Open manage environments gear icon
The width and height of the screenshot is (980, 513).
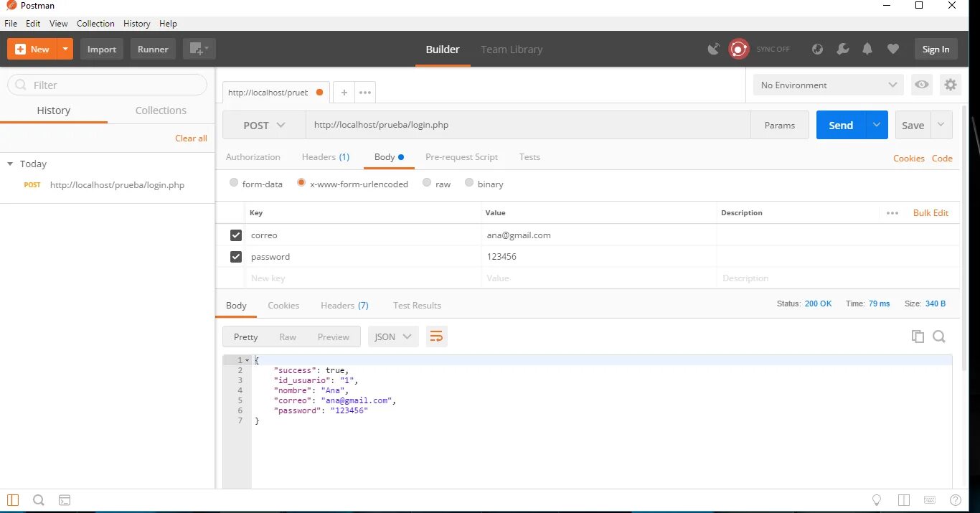[951, 85]
